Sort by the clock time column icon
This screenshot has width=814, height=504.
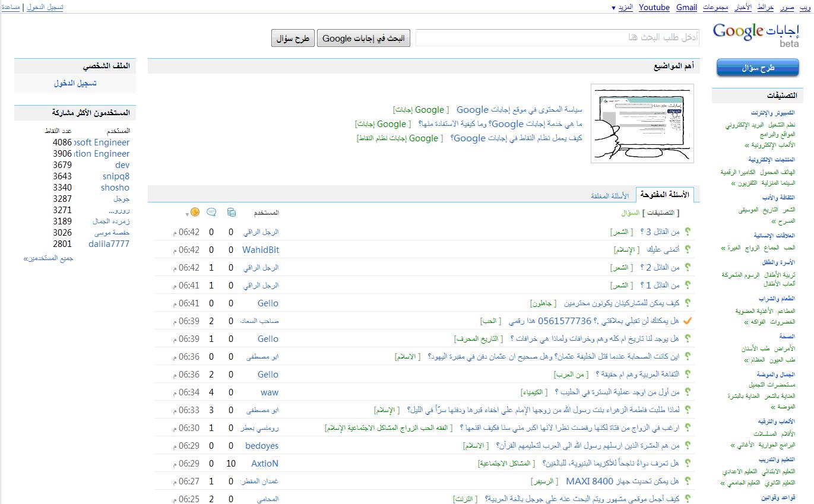coord(195,213)
